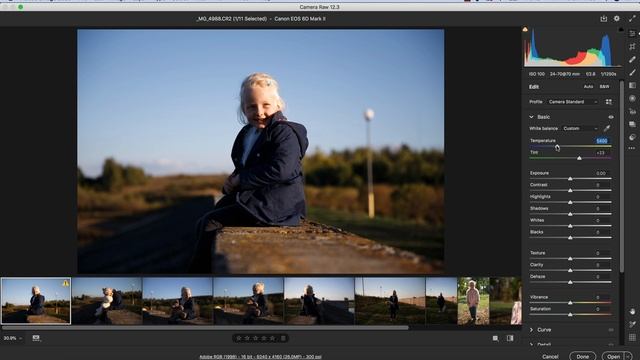The height and width of the screenshot is (360, 640).
Task: Click the Open button
Action: click(613, 356)
